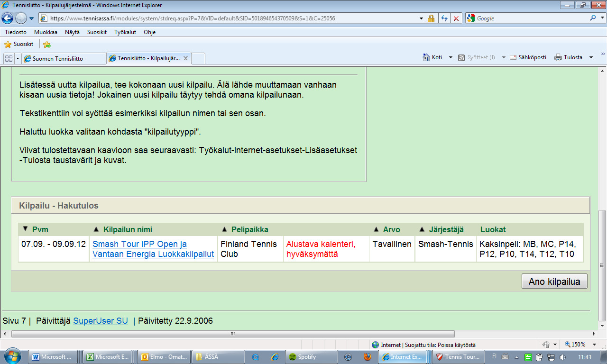Open the Suosikit menu
Image resolution: width=607 pixels, height=364 pixels.
pos(97,32)
